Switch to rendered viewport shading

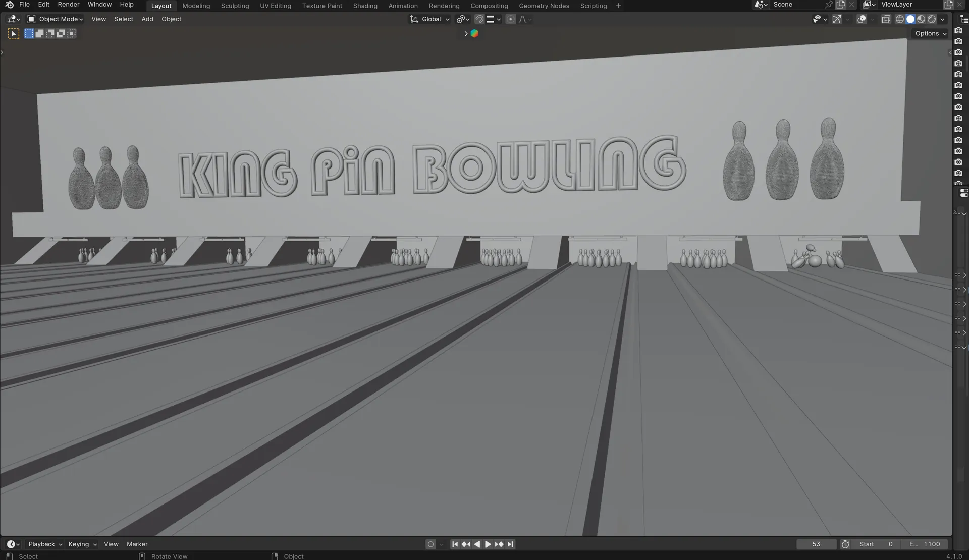[x=932, y=19]
